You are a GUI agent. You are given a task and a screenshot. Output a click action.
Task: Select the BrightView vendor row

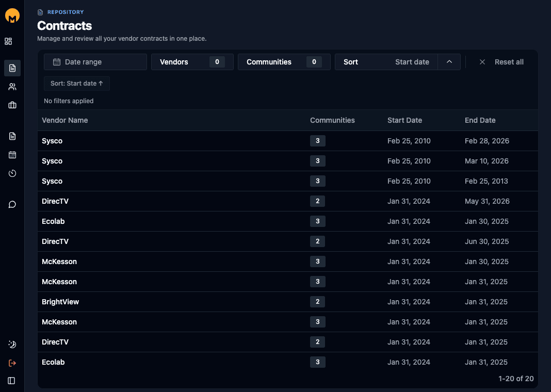[x=288, y=302]
